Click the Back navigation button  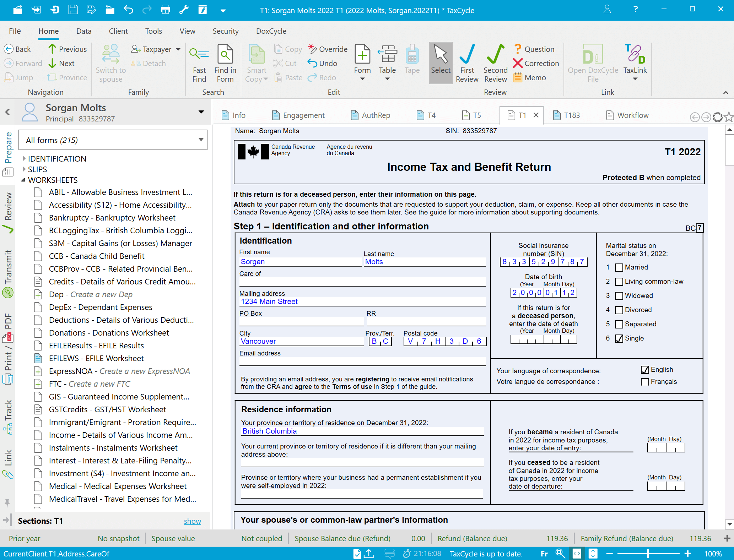[17, 49]
